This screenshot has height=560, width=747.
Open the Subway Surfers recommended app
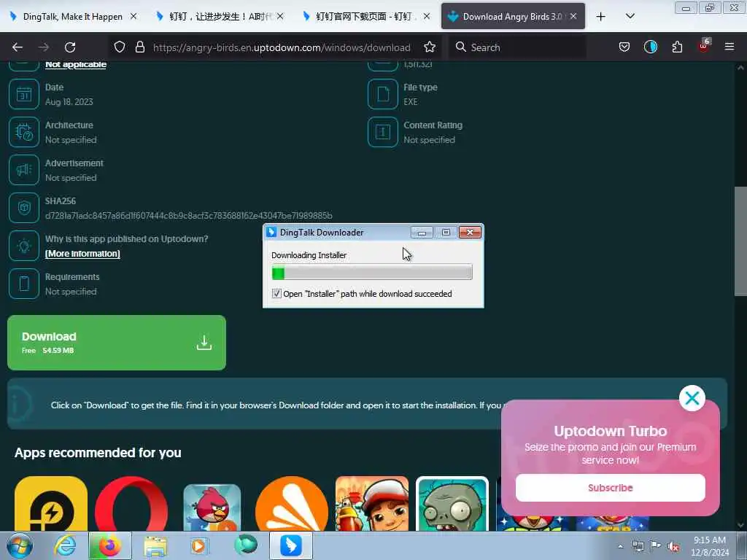pos(372,504)
